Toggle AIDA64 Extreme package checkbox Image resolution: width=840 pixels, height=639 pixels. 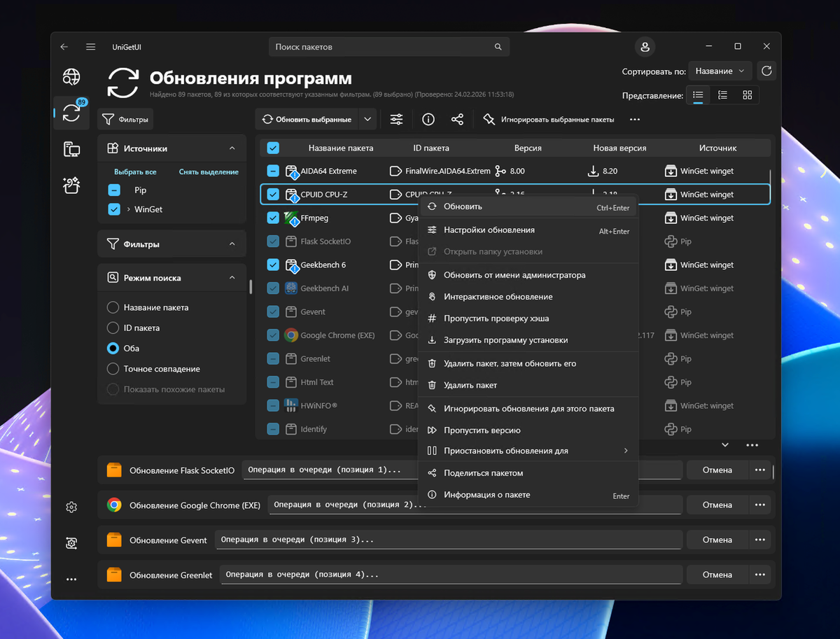coord(273,171)
